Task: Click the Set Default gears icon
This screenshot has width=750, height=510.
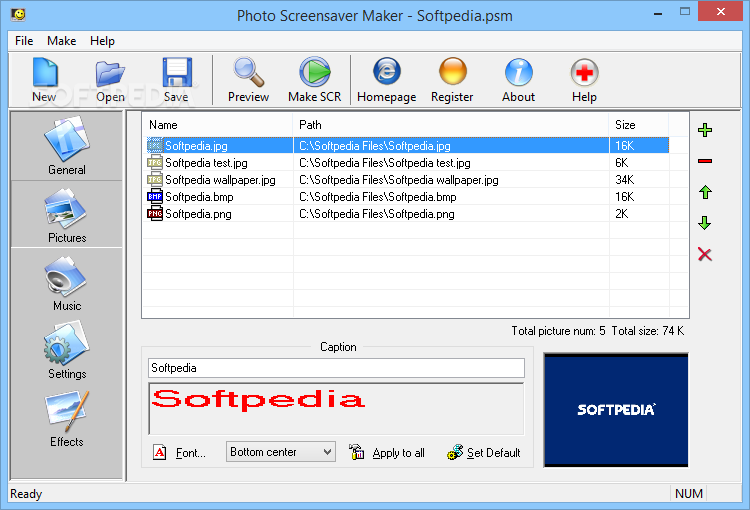Action: (x=455, y=452)
